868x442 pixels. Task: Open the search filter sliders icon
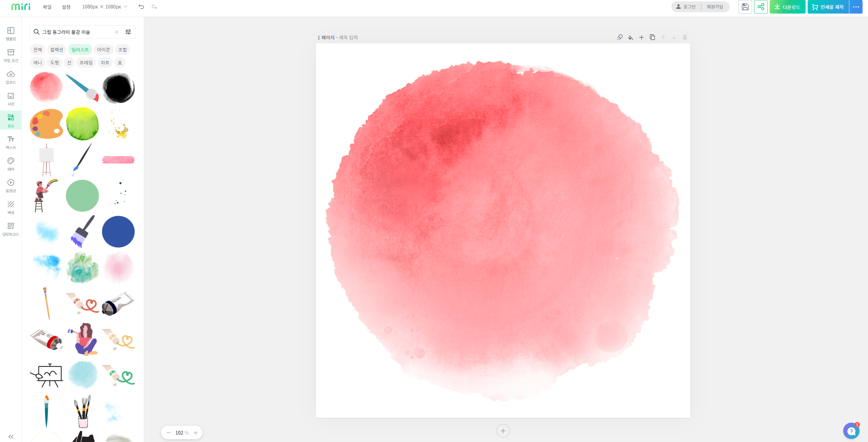click(x=128, y=32)
